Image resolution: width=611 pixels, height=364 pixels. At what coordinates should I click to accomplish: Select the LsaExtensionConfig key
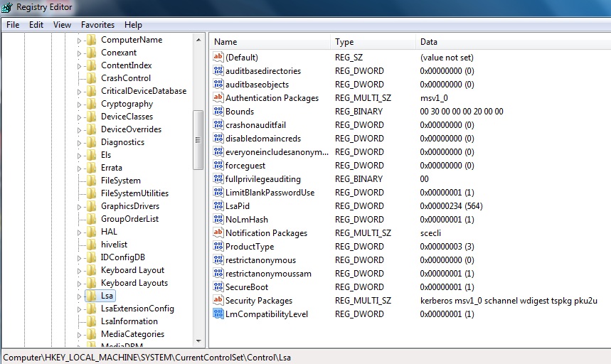click(137, 309)
